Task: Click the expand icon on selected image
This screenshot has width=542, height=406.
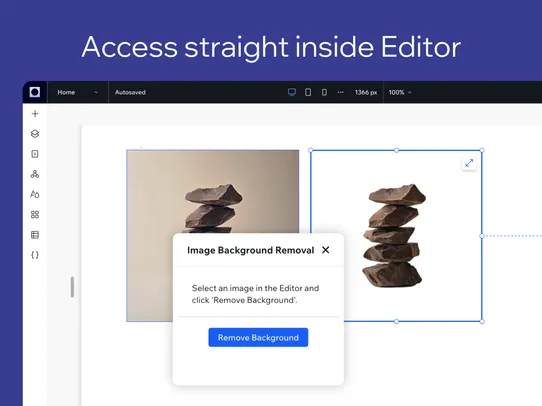Action: point(469,163)
